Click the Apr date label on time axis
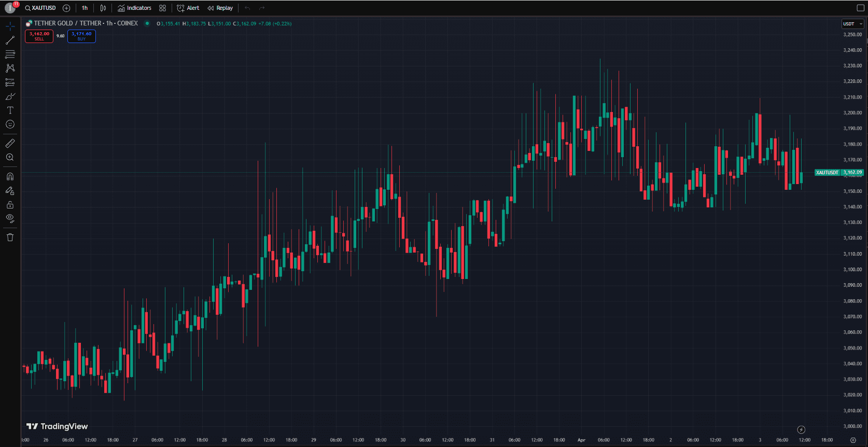868x447 pixels. [x=581, y=440]
